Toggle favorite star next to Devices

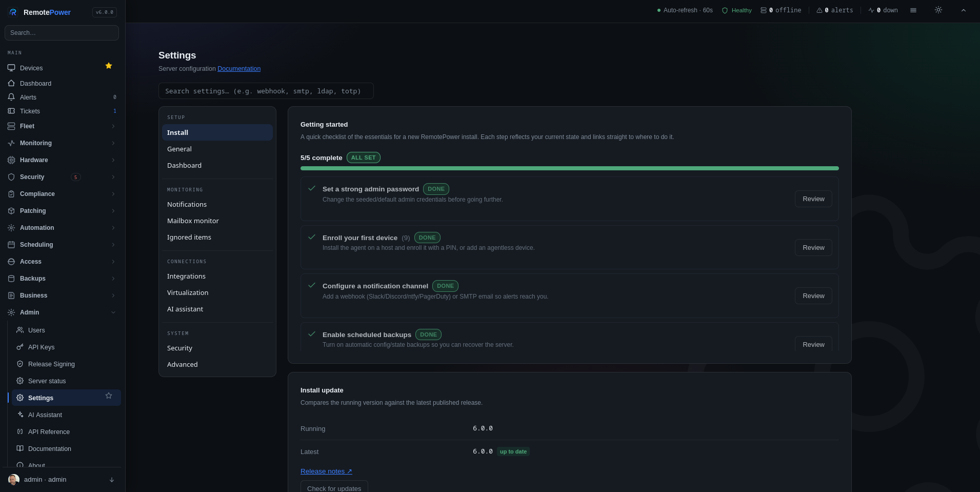pos(109,66)
